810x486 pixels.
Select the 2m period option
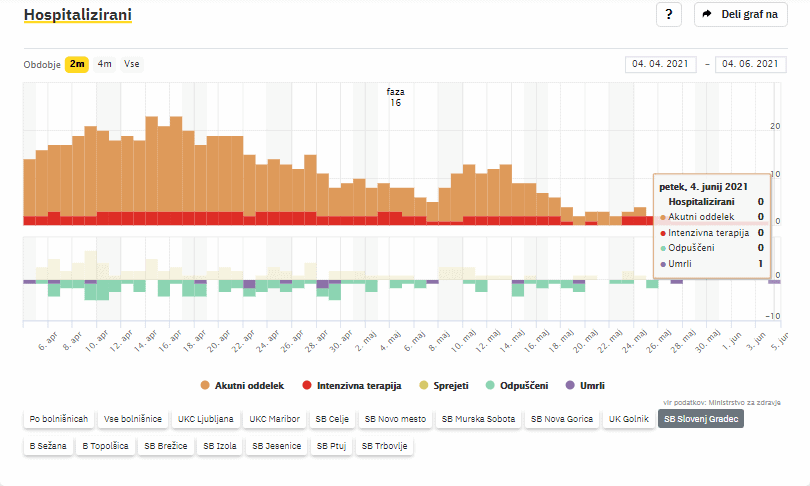[77, 64]
